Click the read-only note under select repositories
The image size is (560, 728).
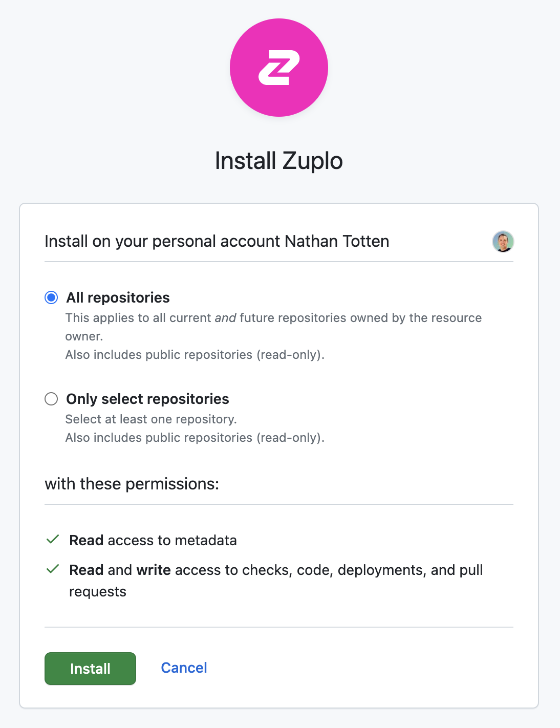(x=195, y=438)
